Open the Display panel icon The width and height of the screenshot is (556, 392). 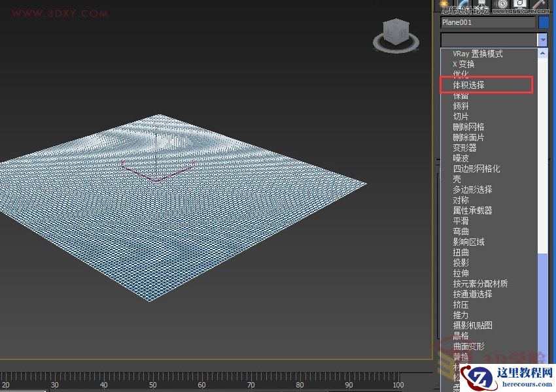[x=519, y=5]
